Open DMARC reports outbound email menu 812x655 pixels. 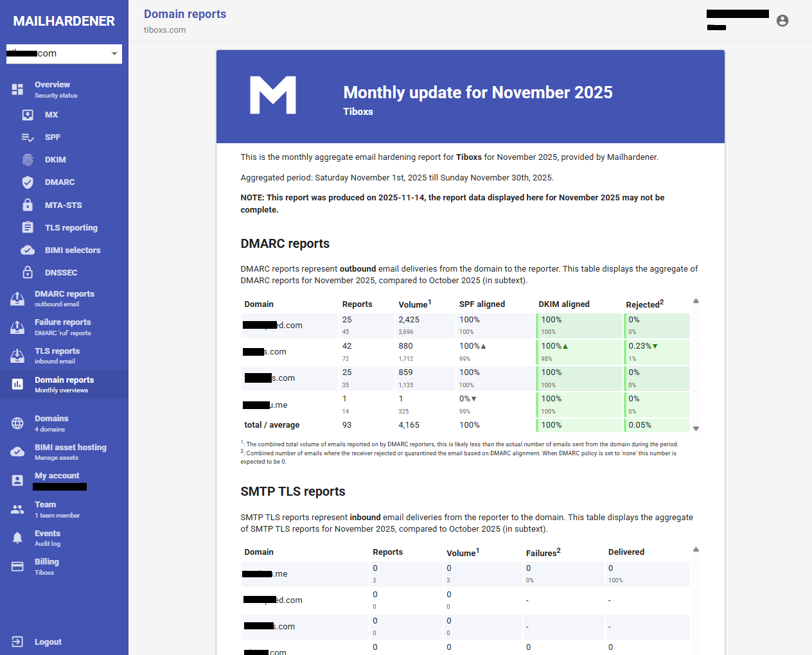coord(64,299)
